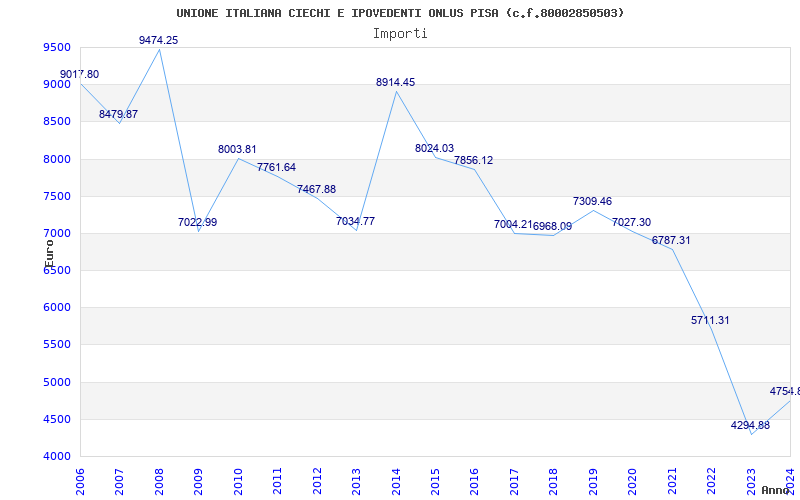Click the chart title UNIONE ITALIANA CIECHI
This screenshot has height=500, width=800.
(400, 13)
